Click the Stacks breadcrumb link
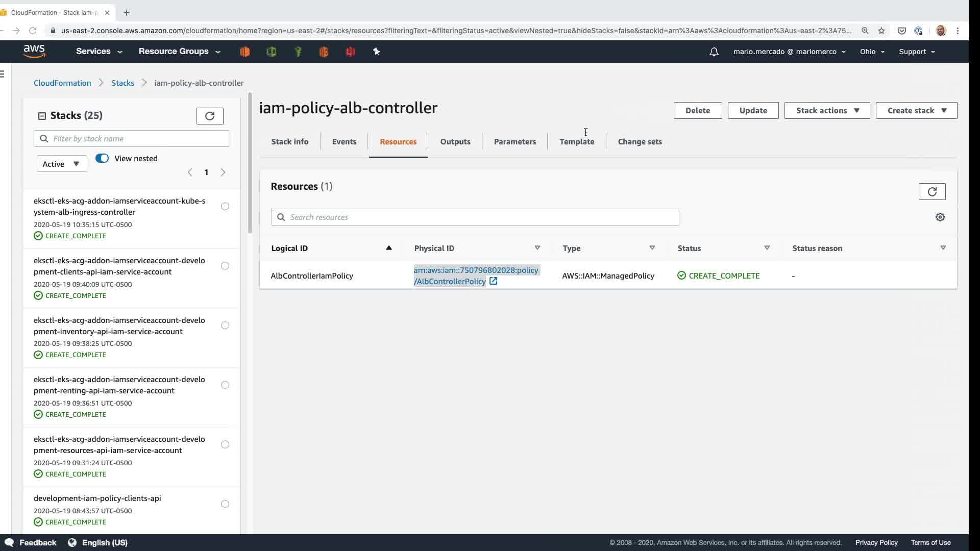This screenshot has width=980, height=551. [x=122, y=83]
